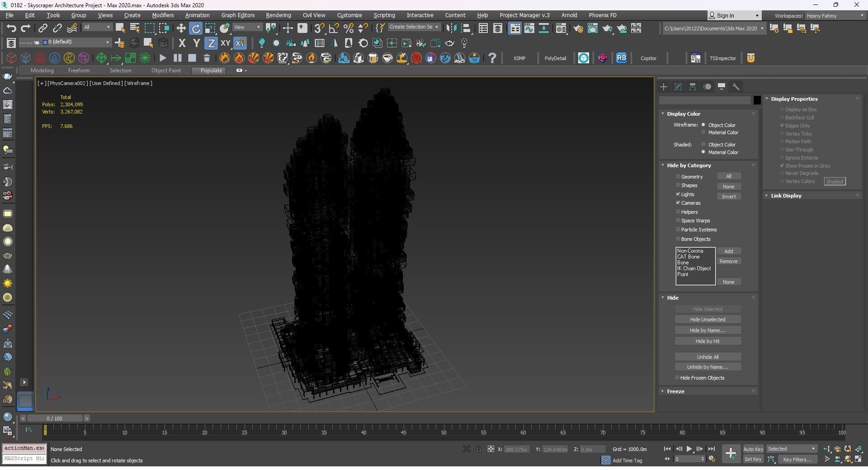Click the black object color swatch
The image size is (868, 470).
click(757, 100)
